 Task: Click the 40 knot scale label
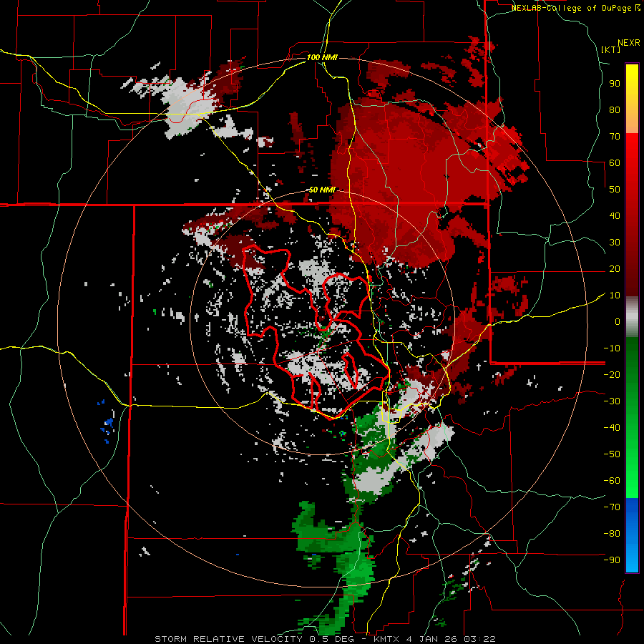[615, 215]
